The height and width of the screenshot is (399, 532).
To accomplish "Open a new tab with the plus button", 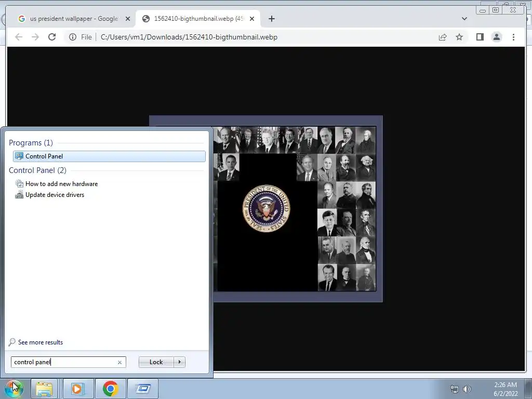I will 271,19.
